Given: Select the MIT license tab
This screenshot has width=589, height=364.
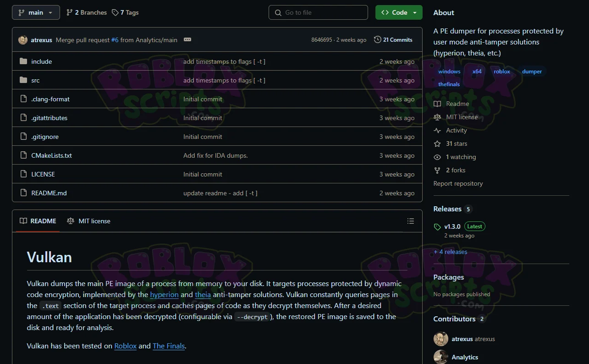Looking at the screenshot, I should pos(88,221).
